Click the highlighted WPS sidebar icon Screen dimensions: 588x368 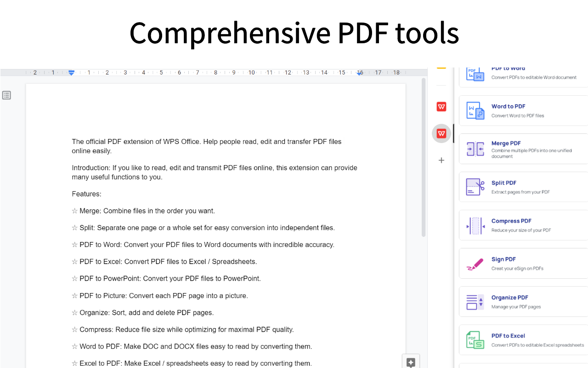[x=441, y=133]
